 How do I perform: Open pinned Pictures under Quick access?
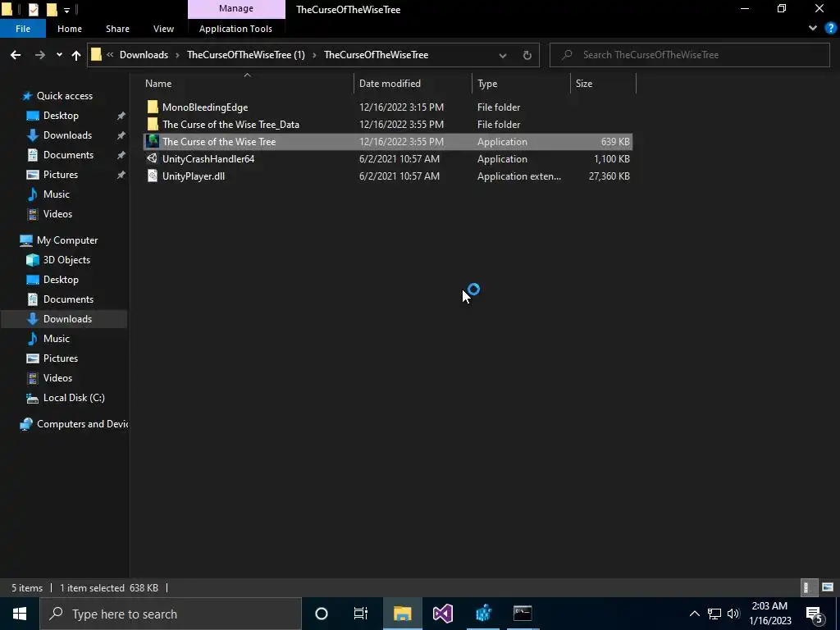(61, 175)
